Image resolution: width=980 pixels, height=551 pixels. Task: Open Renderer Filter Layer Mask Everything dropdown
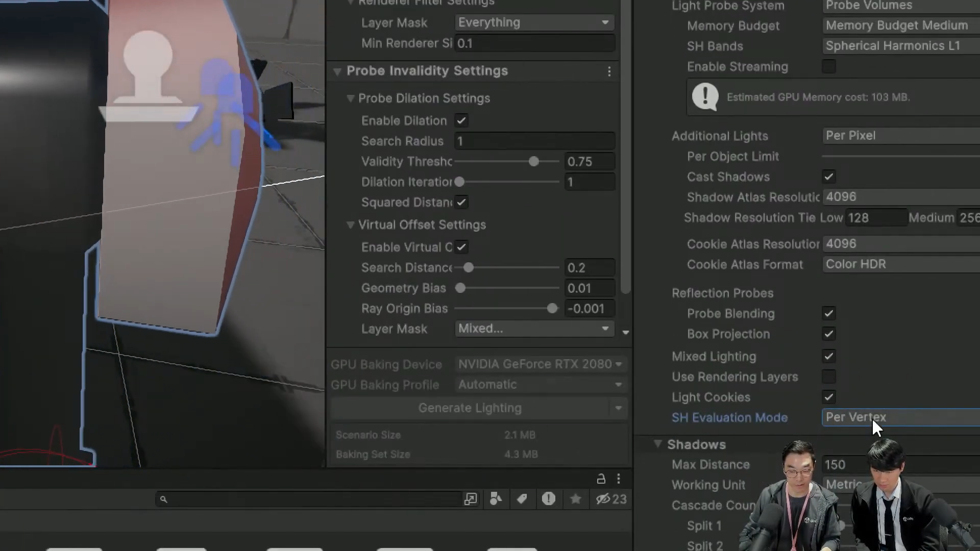point(534,22)
